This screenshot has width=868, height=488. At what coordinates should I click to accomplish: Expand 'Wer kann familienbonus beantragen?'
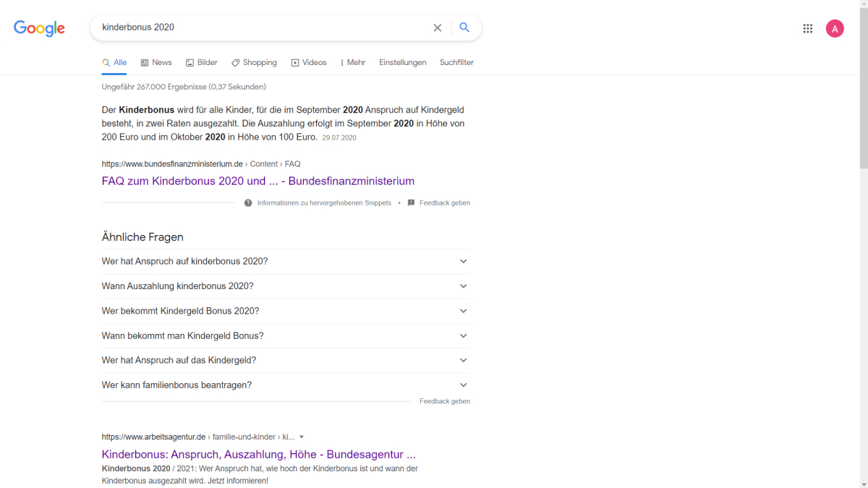(x=286, y=385)
